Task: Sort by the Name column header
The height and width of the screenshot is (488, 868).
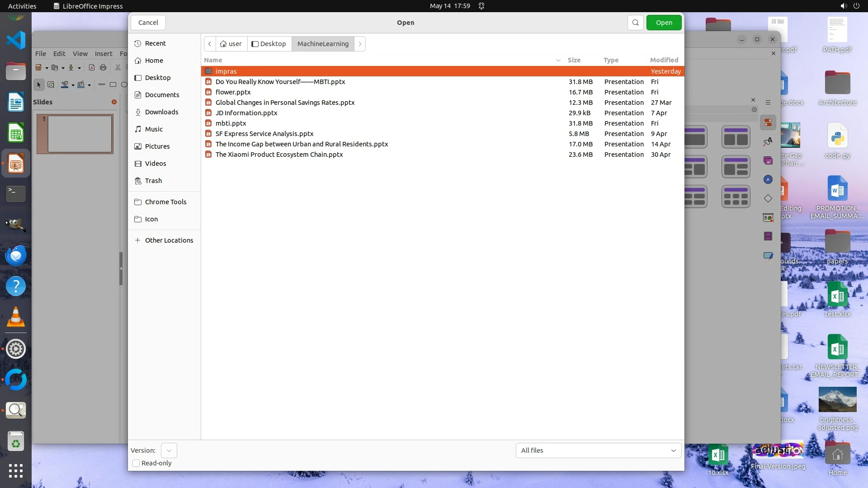Action: [x=213, y=60]
